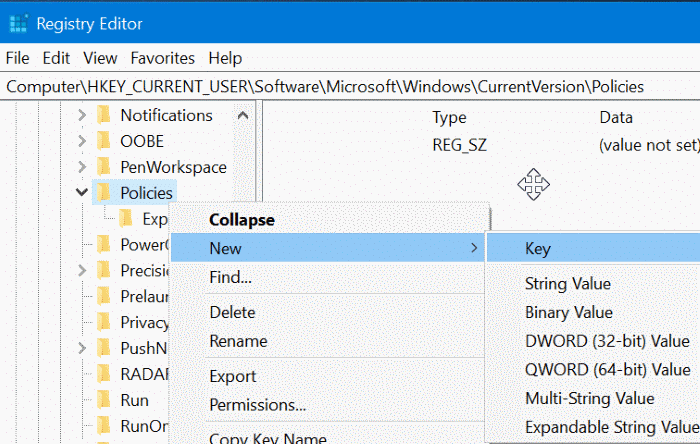Click the PenWorkspace folder icon
The image size is (700, 444).
pyautogui.click(x=104, y=167)
